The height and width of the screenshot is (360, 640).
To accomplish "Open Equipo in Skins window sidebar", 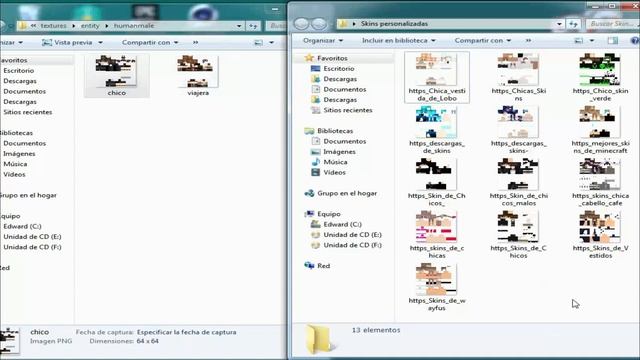I will point(329,214).
